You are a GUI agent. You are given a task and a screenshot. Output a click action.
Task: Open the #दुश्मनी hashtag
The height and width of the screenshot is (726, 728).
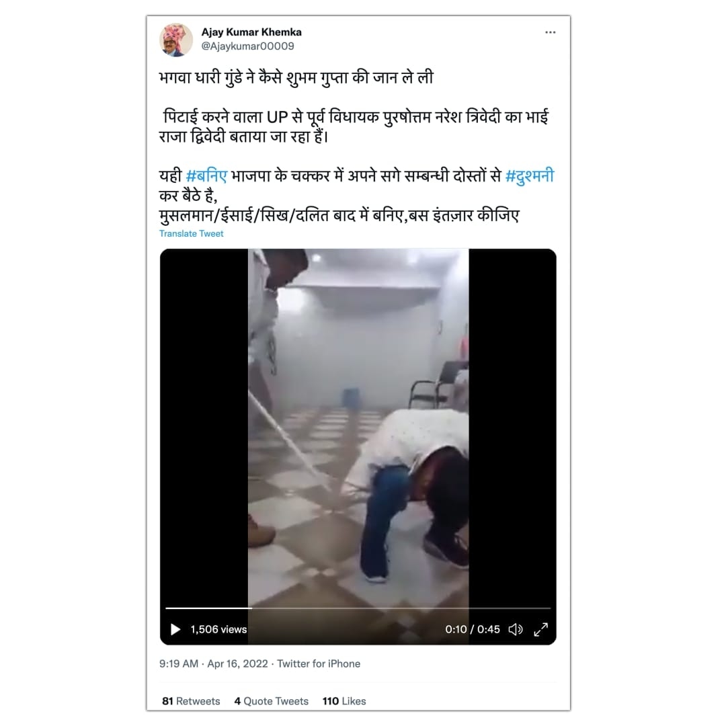(x=529, y=176)
